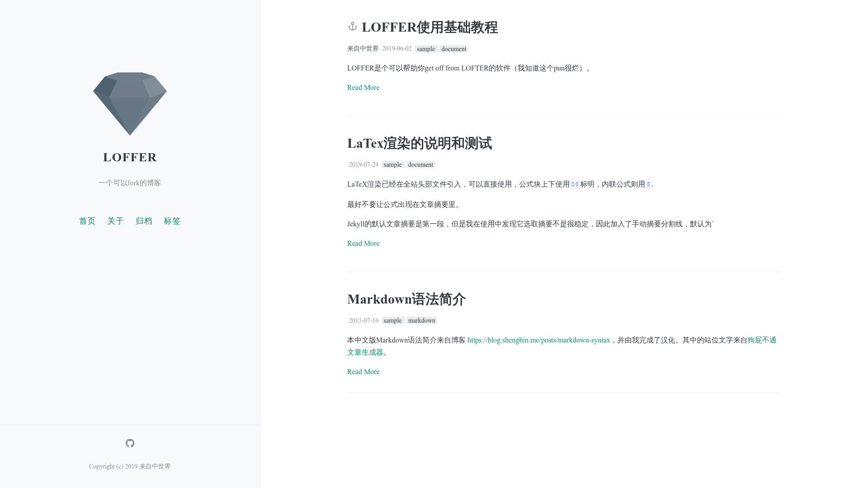Image resolution: width=868 pixels, height=488 pixels.
Task: Go to 首页 in sidebar navigation
Action: (87, 221)
